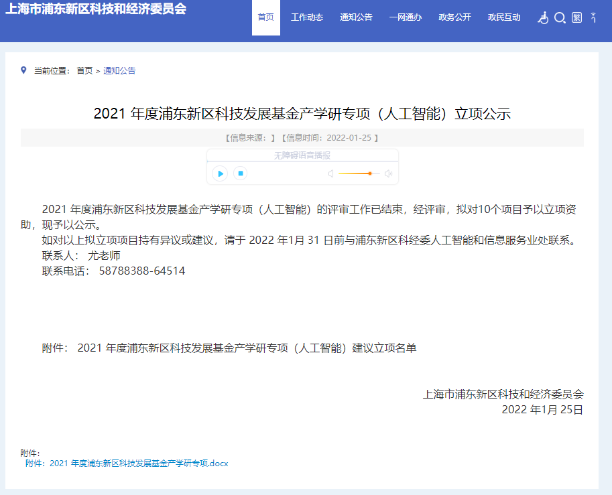This screenshot has width=612, height=495.
Task: Mute audio with the right speaker icon
Action: pos(389,173)
